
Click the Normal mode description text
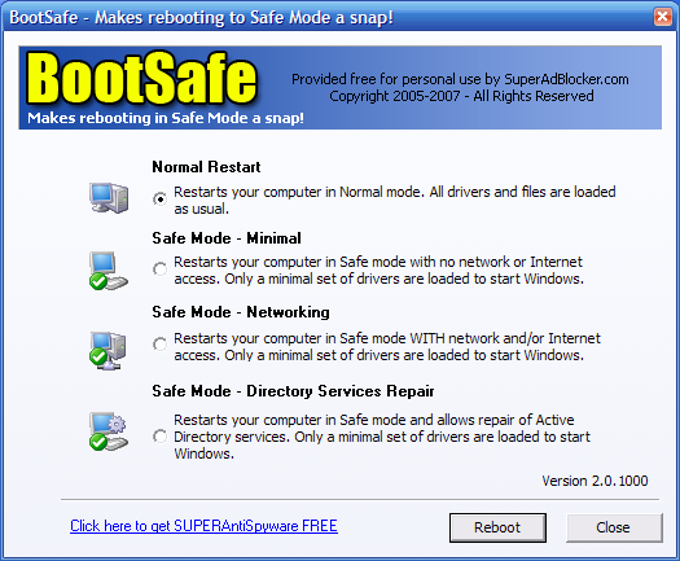click(x=395, y=200)
